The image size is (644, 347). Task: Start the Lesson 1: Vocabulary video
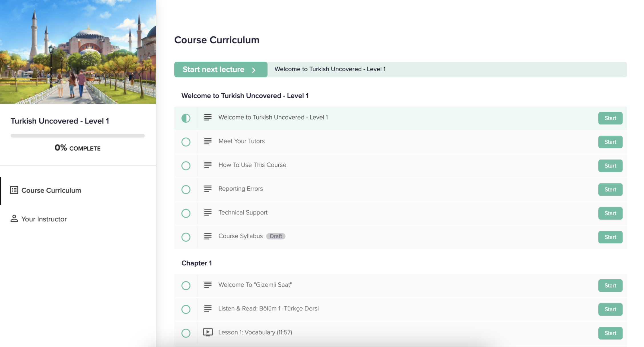pos(610,333)
